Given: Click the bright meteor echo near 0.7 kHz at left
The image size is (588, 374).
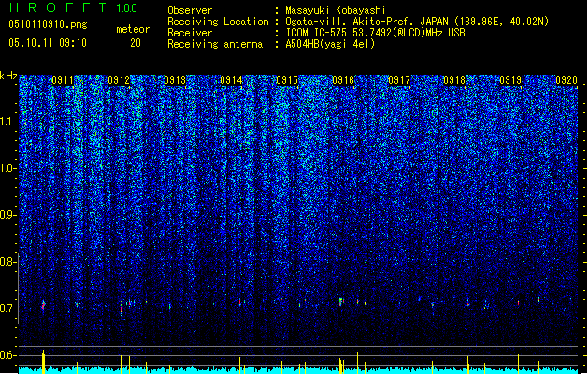Looking at the screenshot, I should pyautogui.click(x=43, y=305).
